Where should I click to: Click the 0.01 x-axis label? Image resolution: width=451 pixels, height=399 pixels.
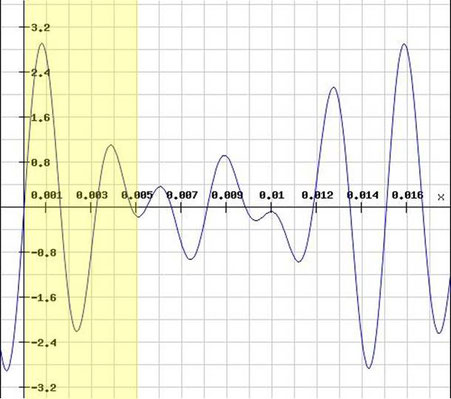(272, 195)
